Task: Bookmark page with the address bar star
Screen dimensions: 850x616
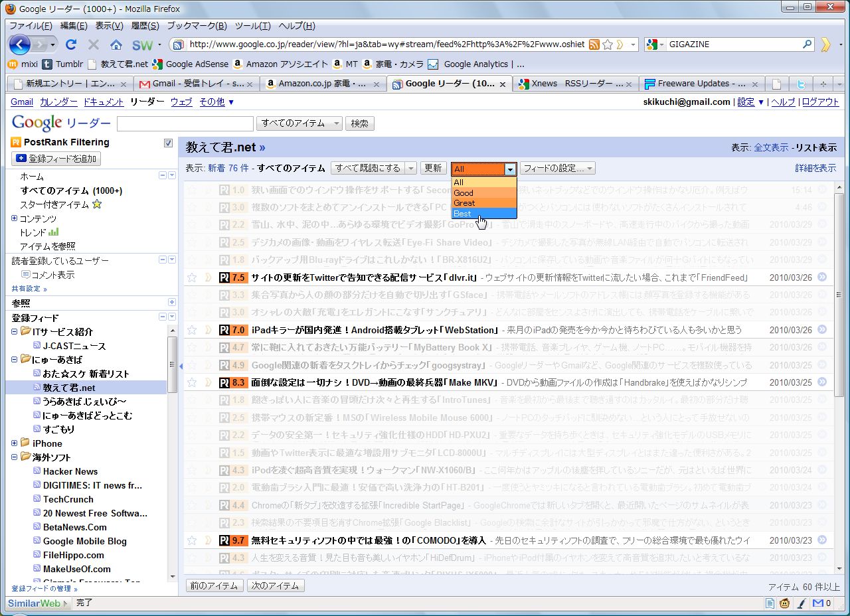Action: [608, 44]
